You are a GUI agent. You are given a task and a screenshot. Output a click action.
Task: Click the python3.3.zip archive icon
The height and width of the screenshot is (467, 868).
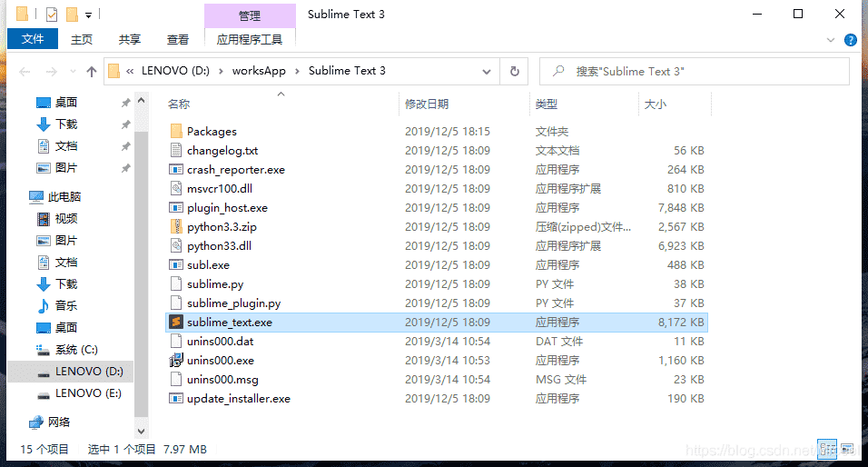point(176,226)
